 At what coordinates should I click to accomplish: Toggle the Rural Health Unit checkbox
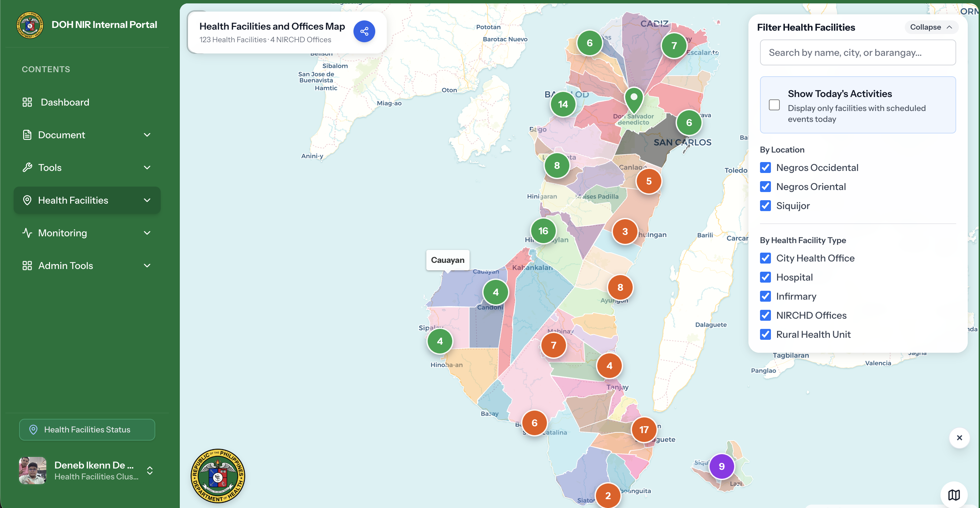pos(765,334)
